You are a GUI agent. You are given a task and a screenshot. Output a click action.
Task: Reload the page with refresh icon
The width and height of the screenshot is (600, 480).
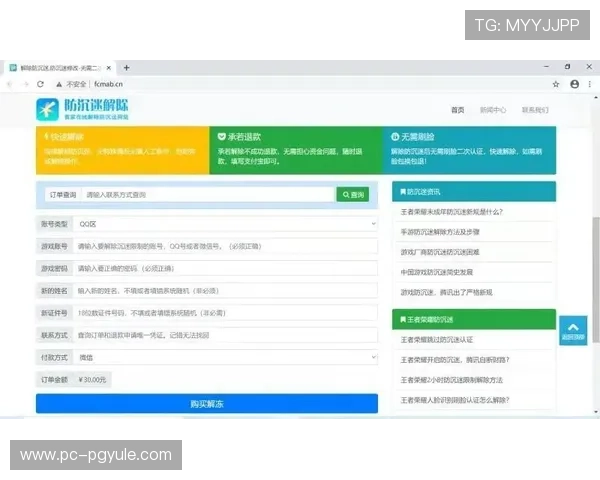coord(40,84)
